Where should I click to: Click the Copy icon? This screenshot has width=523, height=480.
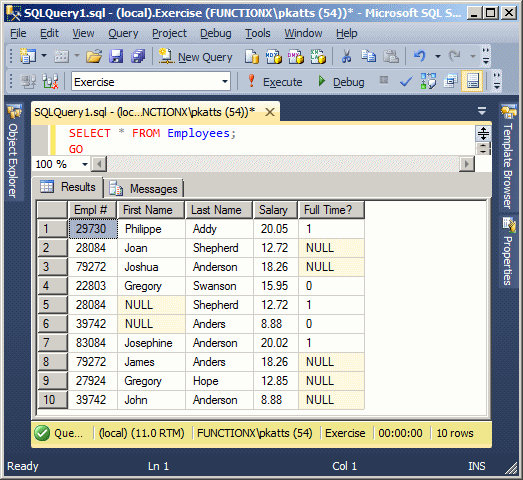[x=369, y=56]
